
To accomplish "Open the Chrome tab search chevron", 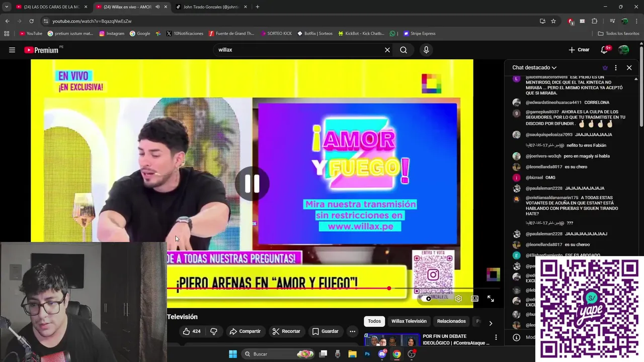I will coord(6,7).
